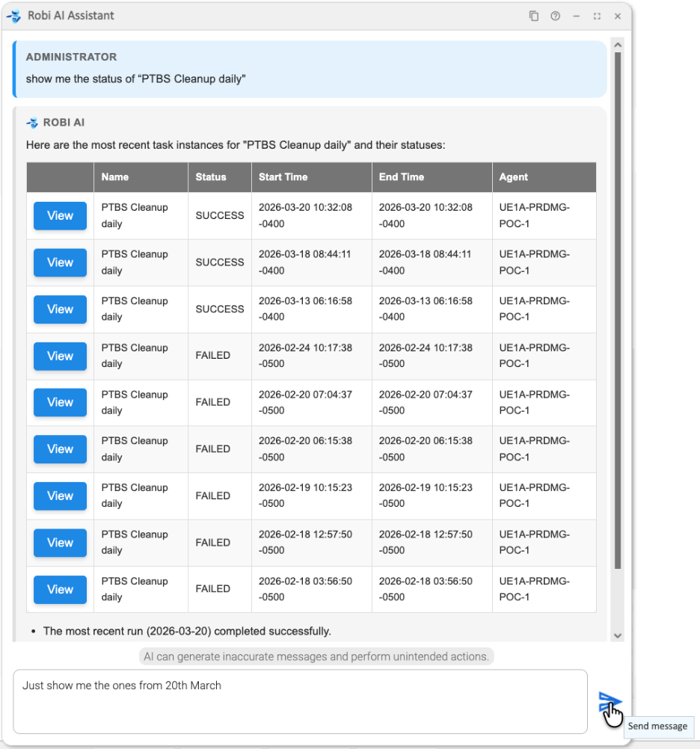Click the copy conversation icon in title bar
This screenshot has width=700, height=749.
(x=534, y=16)
